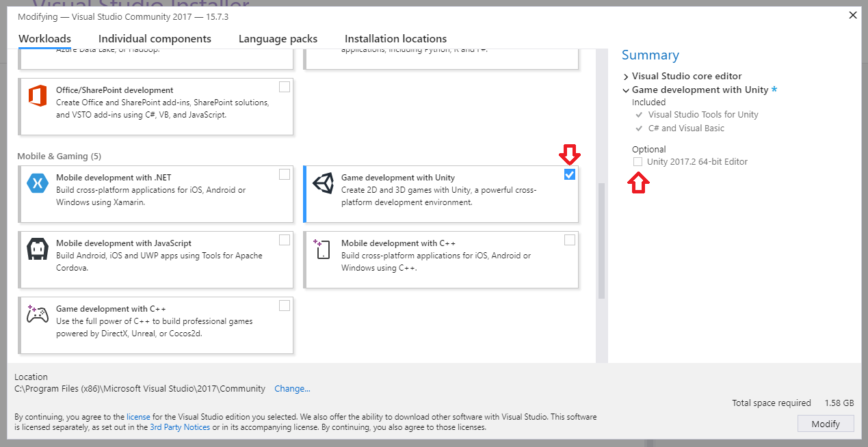Image resolution: width=868 pixels, height=447 pixels.
Task: Open the Language packs tab
Action: [x=278, y=39]
